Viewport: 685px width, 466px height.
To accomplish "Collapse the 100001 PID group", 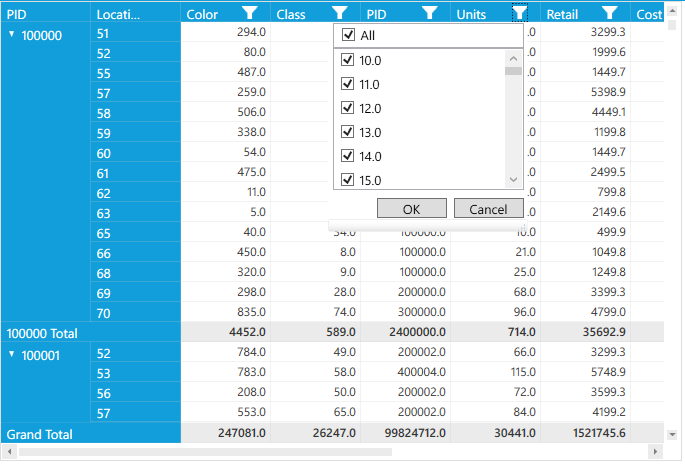I will click(x=12, y=354).
